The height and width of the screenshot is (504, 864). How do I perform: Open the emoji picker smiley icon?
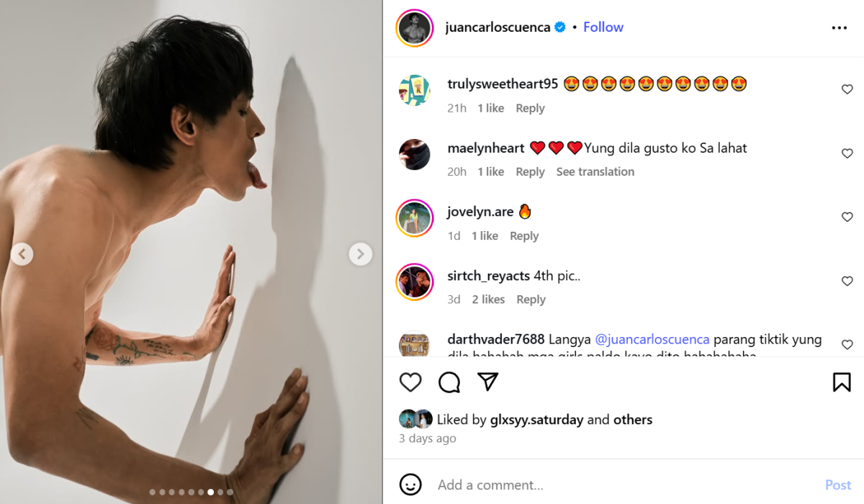coord(410,485)
